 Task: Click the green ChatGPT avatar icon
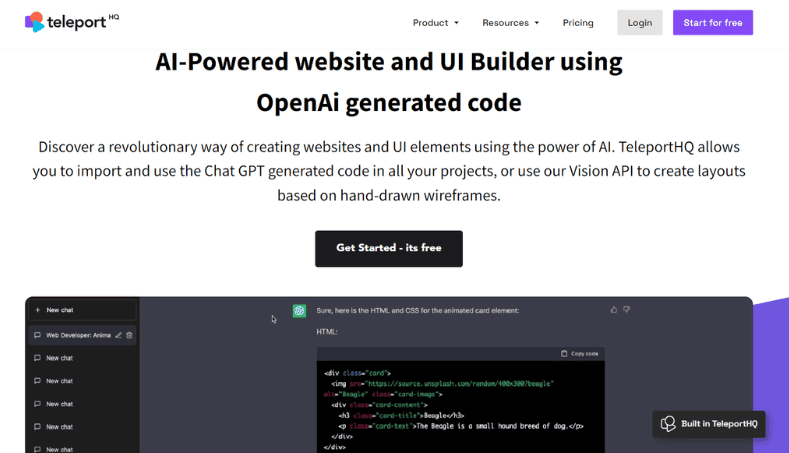pos(299,311)
